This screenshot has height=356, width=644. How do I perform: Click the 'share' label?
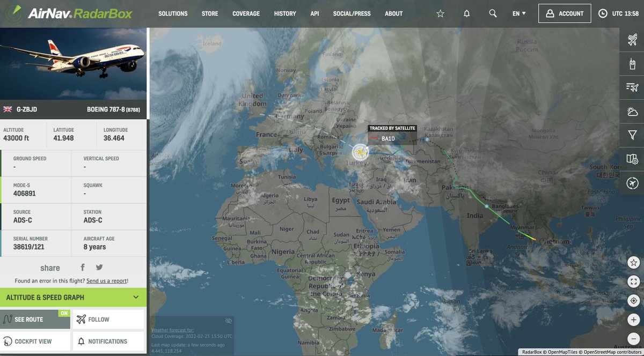[x=50, y=268]
